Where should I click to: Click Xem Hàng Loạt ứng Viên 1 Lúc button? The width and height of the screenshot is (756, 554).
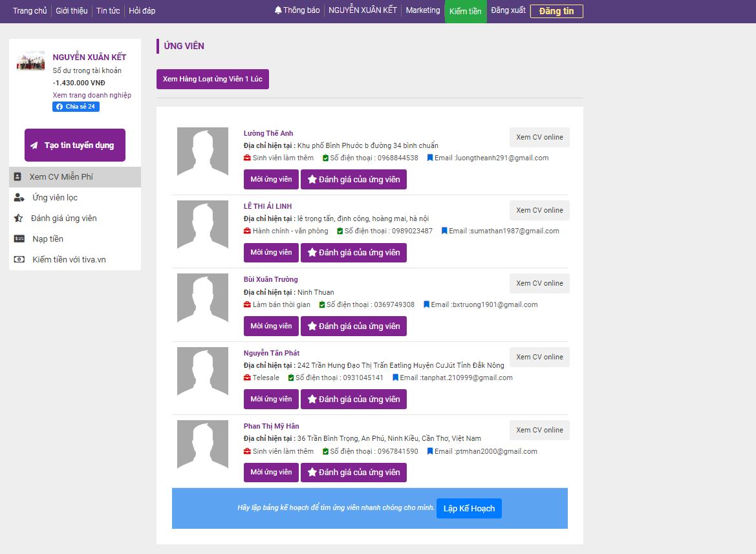click(213, 79)
